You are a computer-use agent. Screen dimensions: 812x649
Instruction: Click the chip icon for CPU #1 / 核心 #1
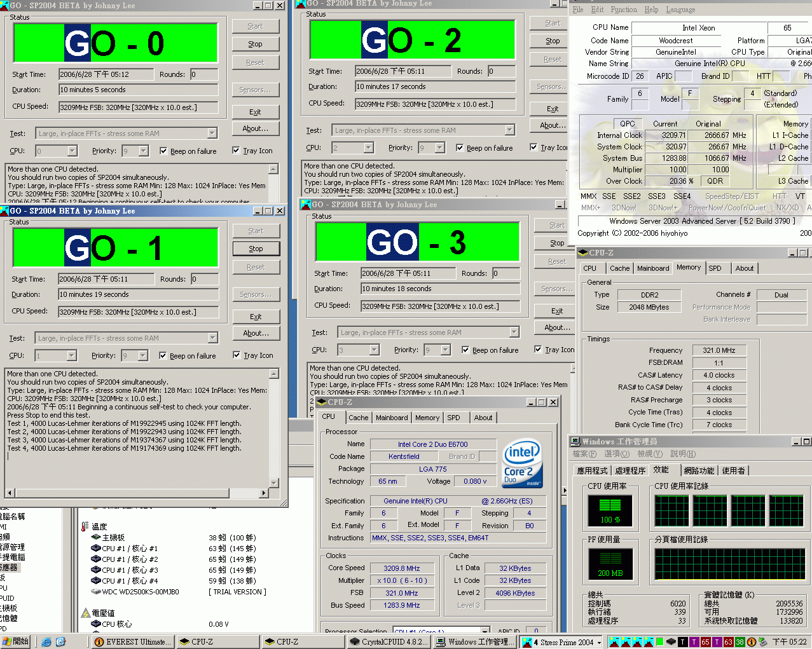96,548
